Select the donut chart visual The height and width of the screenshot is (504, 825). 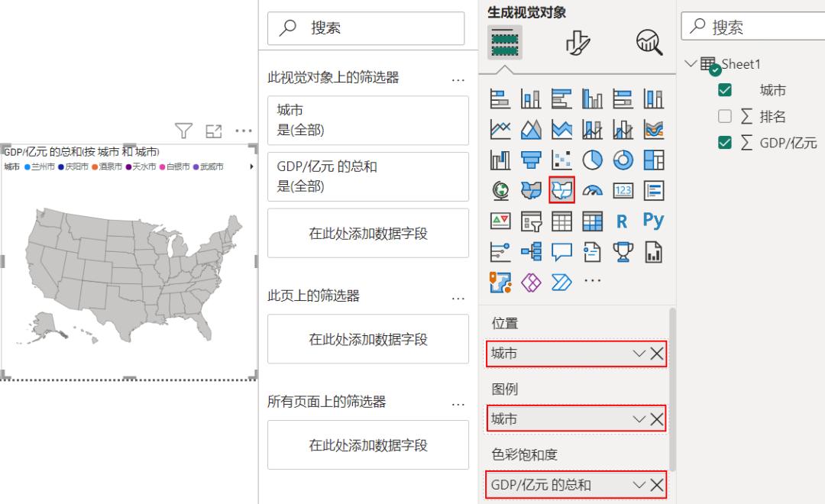coord(623,158)
